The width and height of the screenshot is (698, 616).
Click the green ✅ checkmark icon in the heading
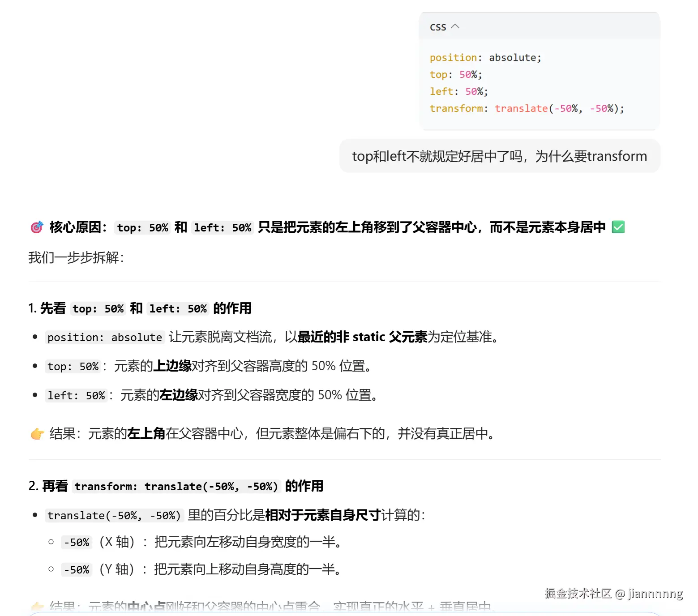[618, 227]
